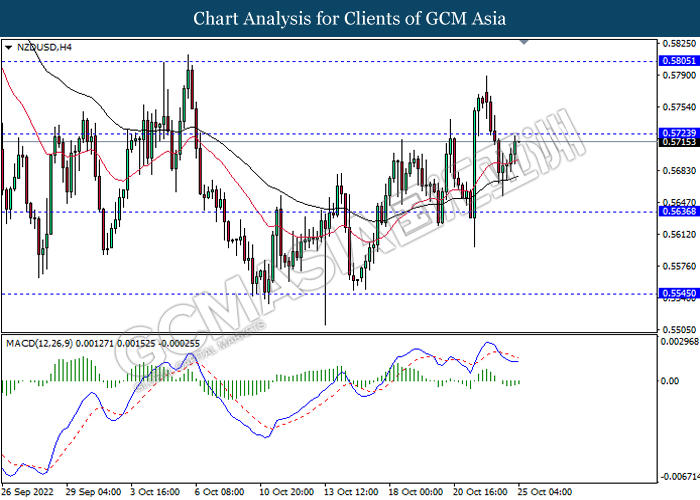Click the NZDUSD,H4 symbol dropdown arrow
Image resolution: width=700 pixels, height=500 pixels.
tap(8, 47)
